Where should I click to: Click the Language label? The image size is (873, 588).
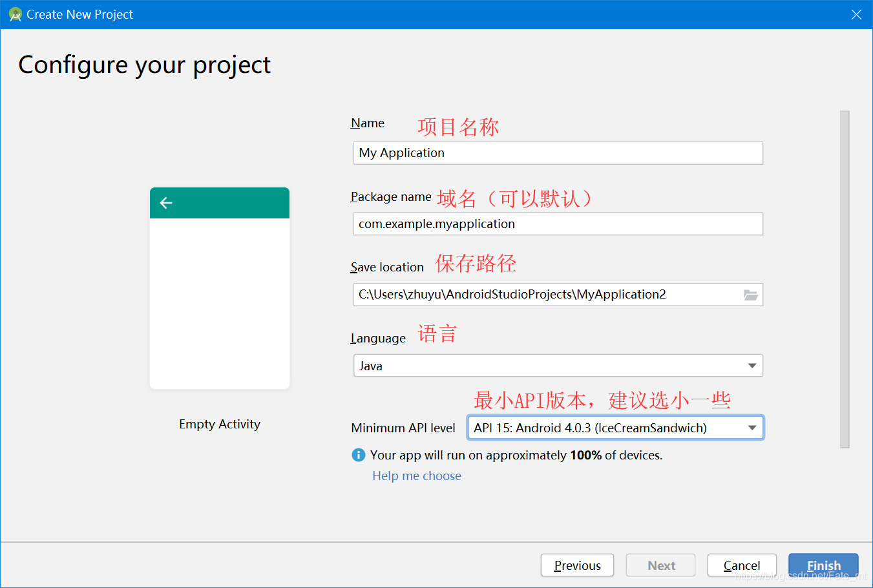pos(378,339)
